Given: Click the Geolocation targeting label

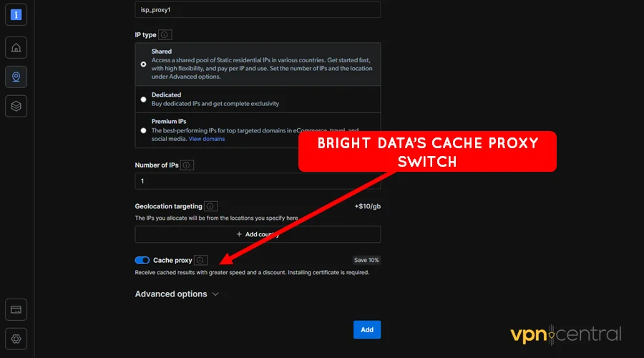Looking at the screenshot, I should tap(168, 206).
